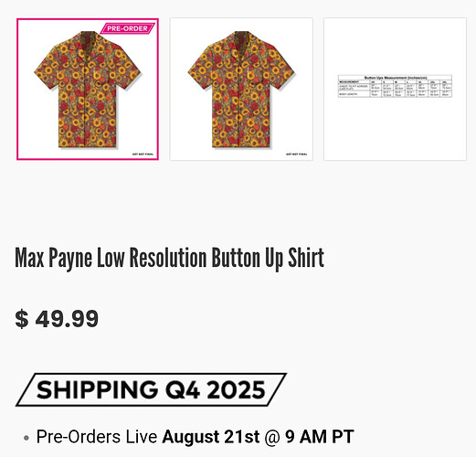Click the @ symbol in pre-order line
Image resolution: width=476 pixels, height=457 pixels.
point(272,437)
